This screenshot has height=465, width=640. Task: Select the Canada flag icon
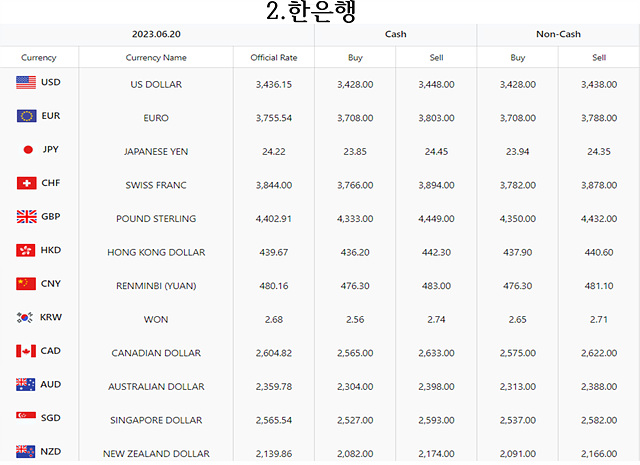(26, 351)
